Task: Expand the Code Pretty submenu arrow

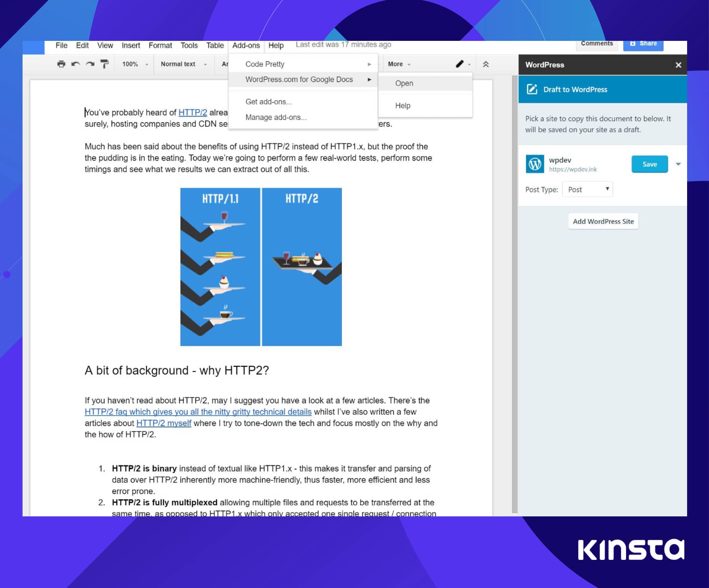Action: [x=369, y=64]
